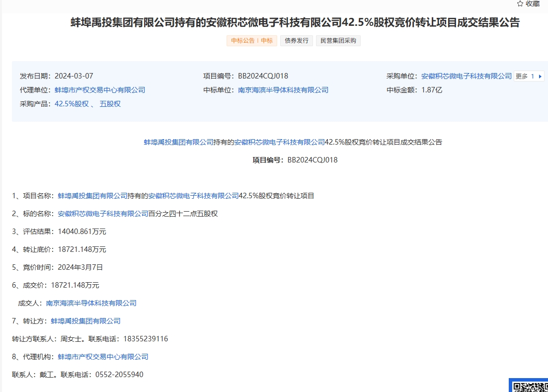Click the 中标金额 value 1.87亿

pos(432,90)
